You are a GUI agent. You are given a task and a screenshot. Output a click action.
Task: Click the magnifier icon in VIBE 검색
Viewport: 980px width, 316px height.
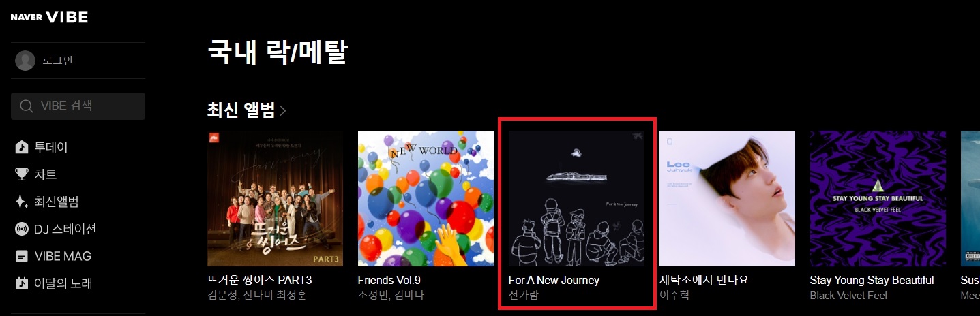(27, 106)
